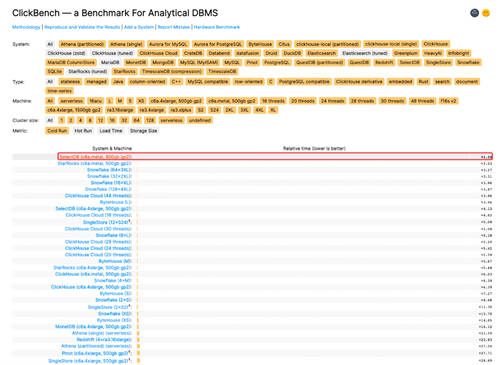The image size is (500, 365).
Task: Select All in the Type row
Action: pyautogui.click(x=50, y=82)
